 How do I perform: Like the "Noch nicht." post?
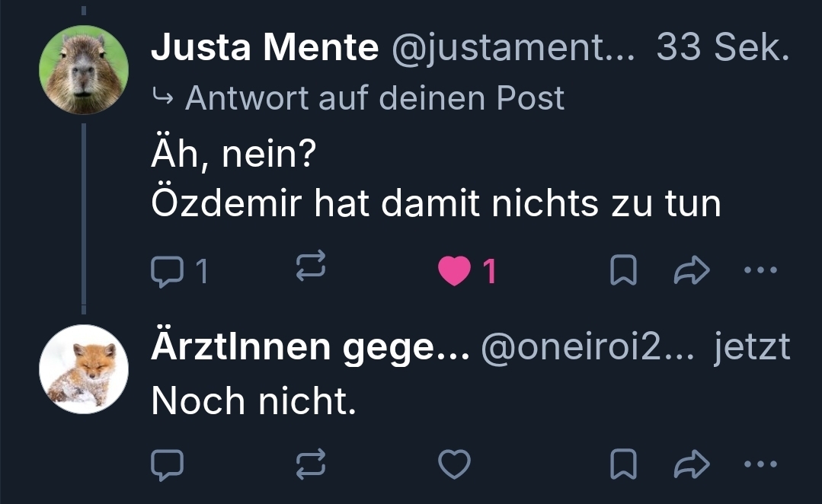[454, 464]
